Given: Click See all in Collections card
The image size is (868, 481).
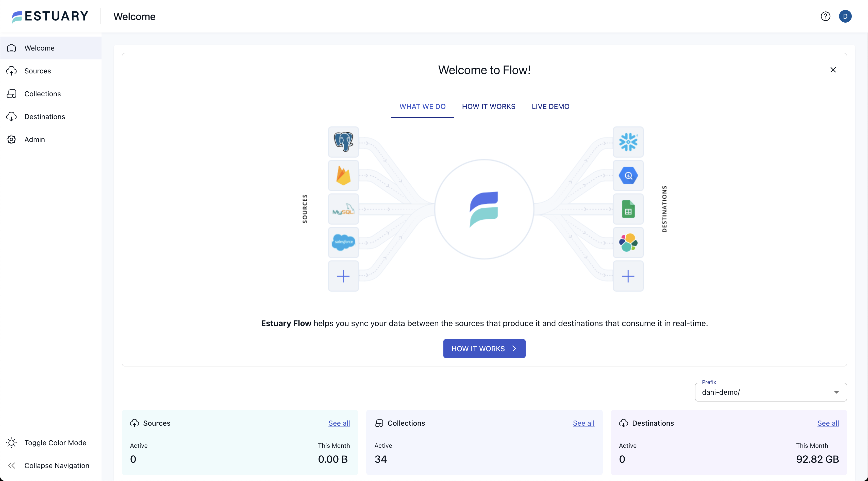Looking at the screenshot, I should [583, 423].
